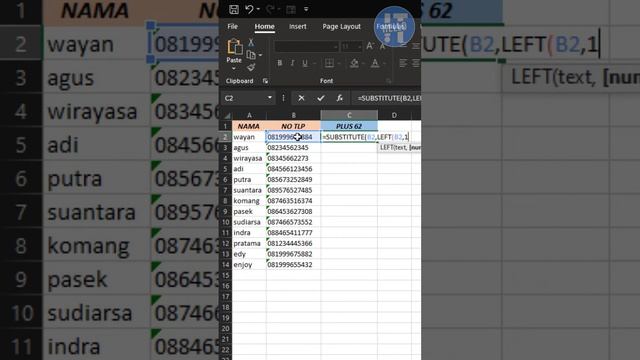This screenshot has width=640, height=360.
Task: Click the name cell edy
Action: (249, 254)
